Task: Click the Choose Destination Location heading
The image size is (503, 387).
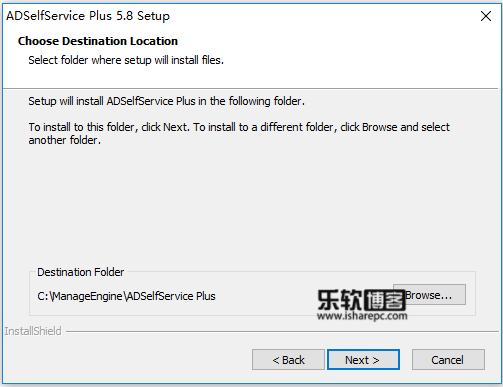Action: [98, 41]
